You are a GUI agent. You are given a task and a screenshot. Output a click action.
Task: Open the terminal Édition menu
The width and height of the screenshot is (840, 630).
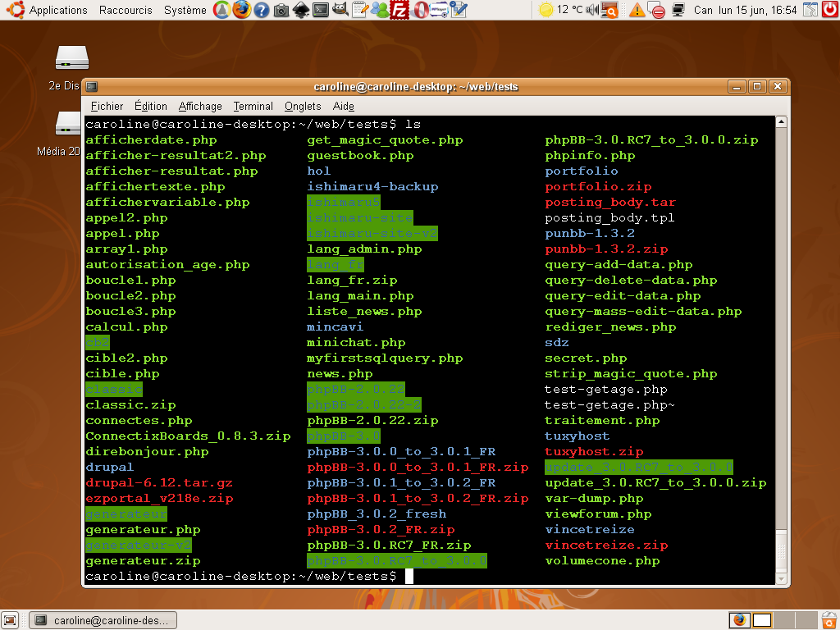(151, 106)
